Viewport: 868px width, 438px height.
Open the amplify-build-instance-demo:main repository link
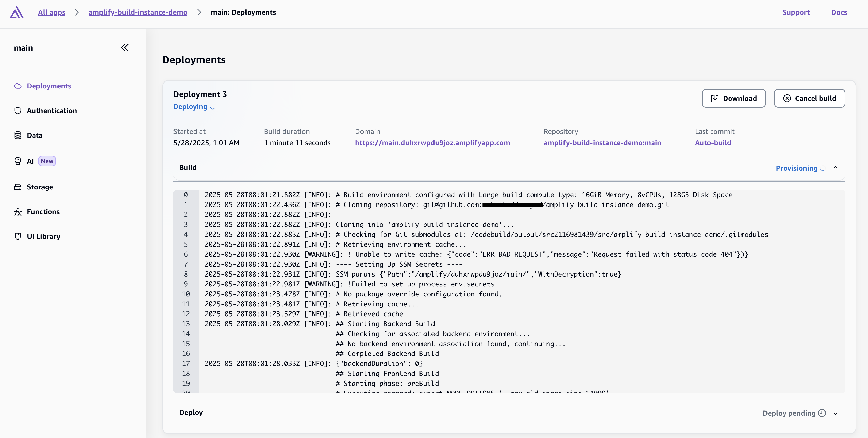[x=602, y=143]
